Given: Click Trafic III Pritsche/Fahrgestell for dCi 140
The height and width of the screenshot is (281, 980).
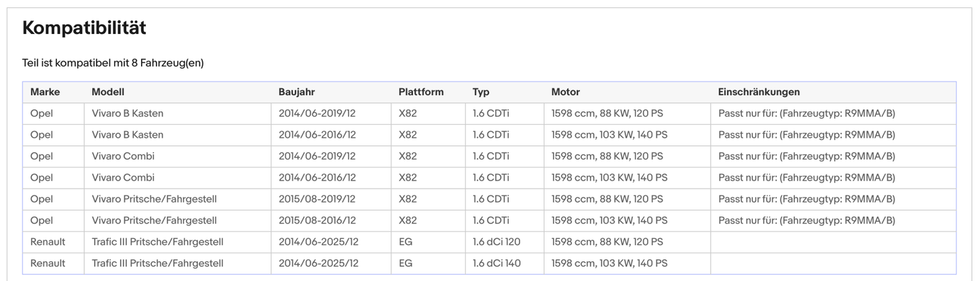Looking at the screenshot, I should point(157,263).
